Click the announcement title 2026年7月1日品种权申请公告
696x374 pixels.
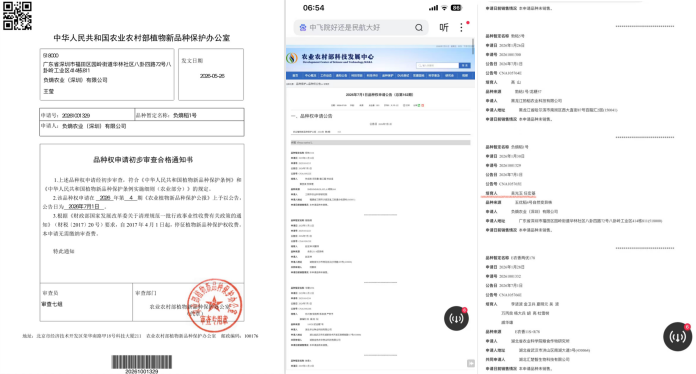pyautogui.click(x=380, y=94)
